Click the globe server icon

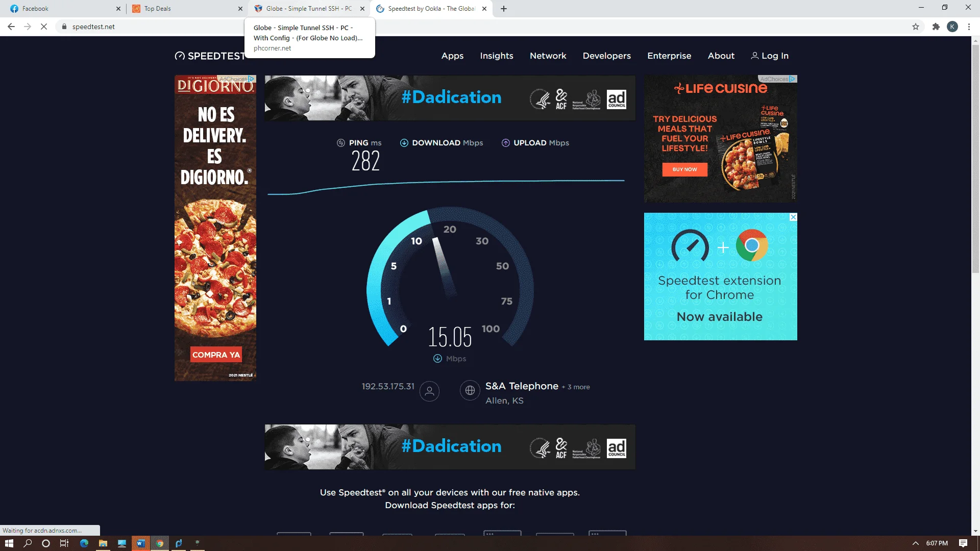(x=470, y=391)
